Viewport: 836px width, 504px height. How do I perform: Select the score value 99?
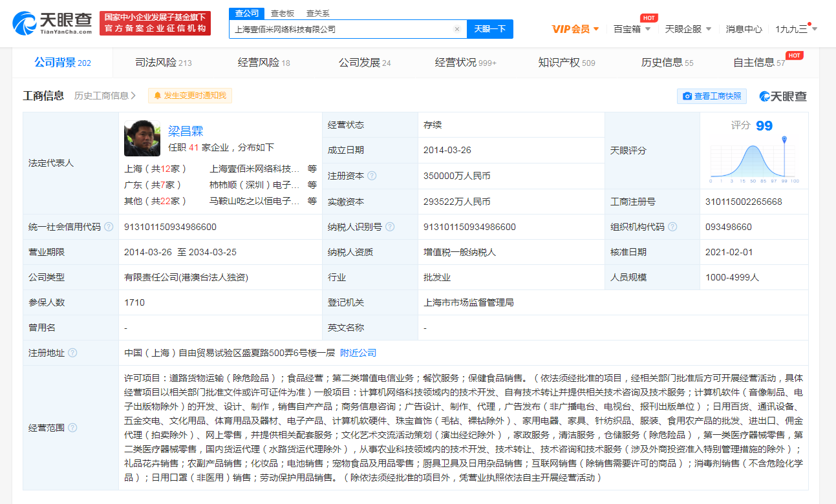pos(764,126)
